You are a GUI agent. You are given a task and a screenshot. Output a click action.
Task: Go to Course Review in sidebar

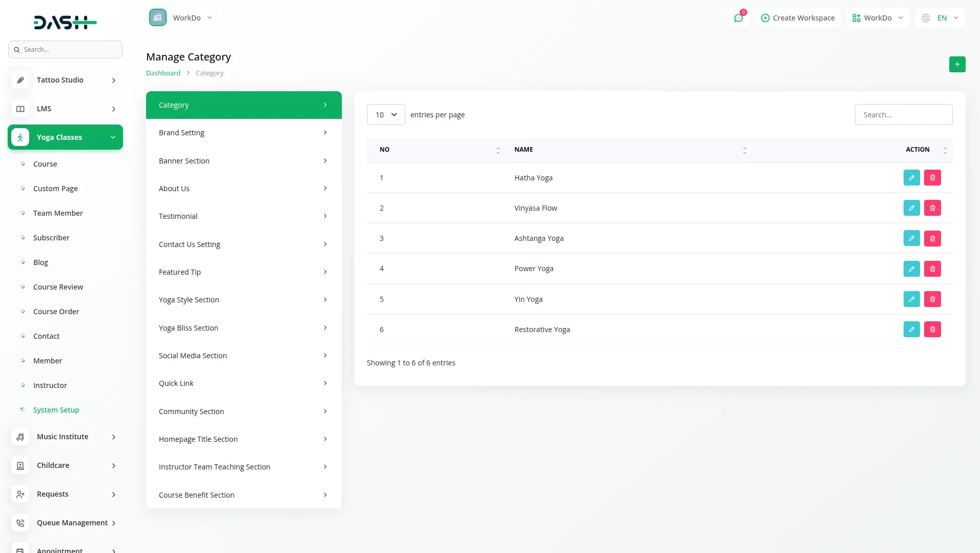click(58, 287)
